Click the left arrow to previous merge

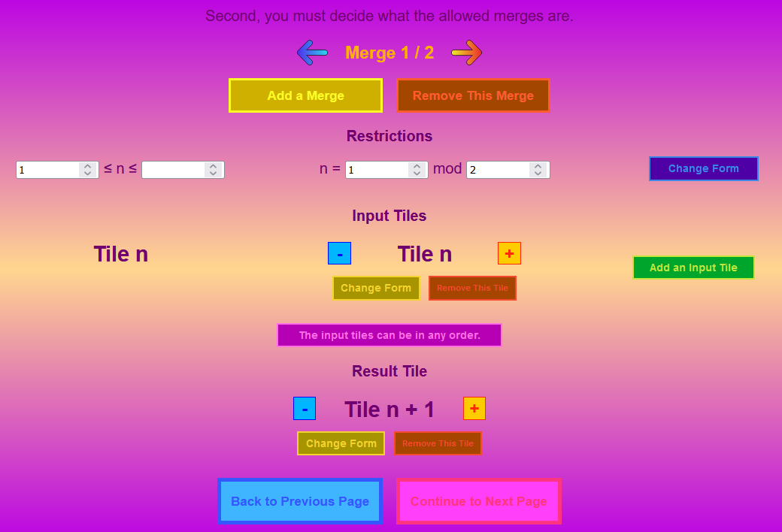(x=312, y=53)
